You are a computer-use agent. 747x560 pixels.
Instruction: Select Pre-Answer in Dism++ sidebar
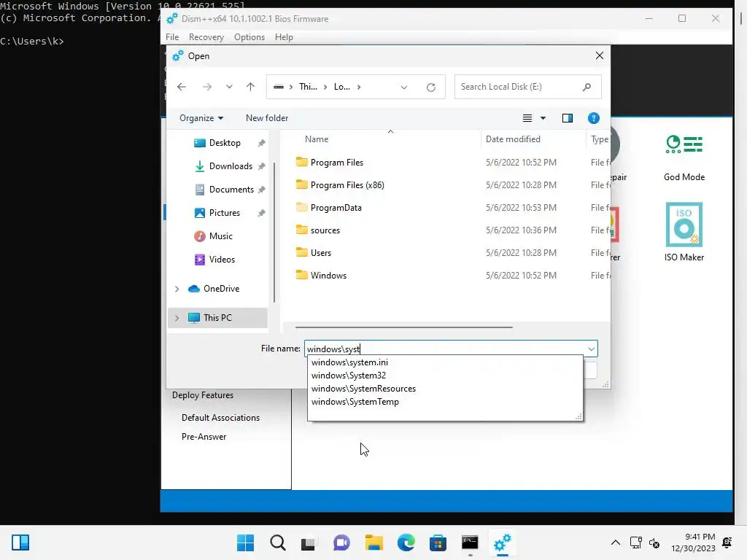point(204,437)
